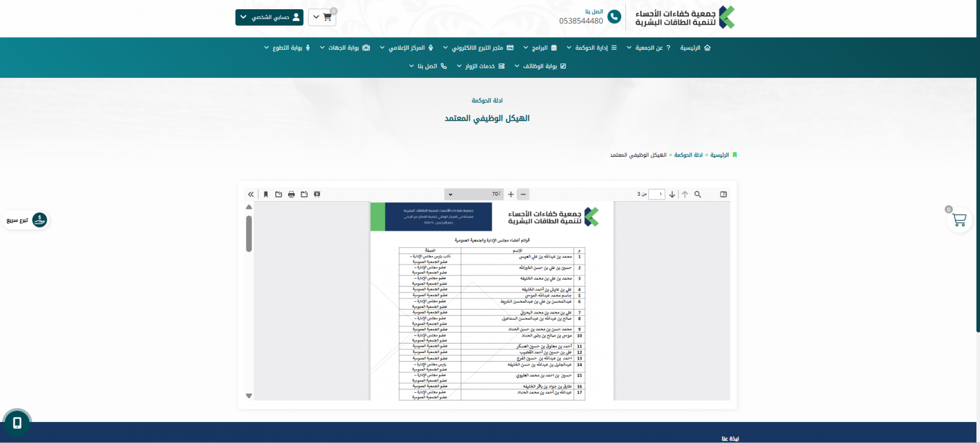Click the الاسم column header in PDF table
This screenshot has height=443, width=980.
pyautogui.click(x=517, y=250)
